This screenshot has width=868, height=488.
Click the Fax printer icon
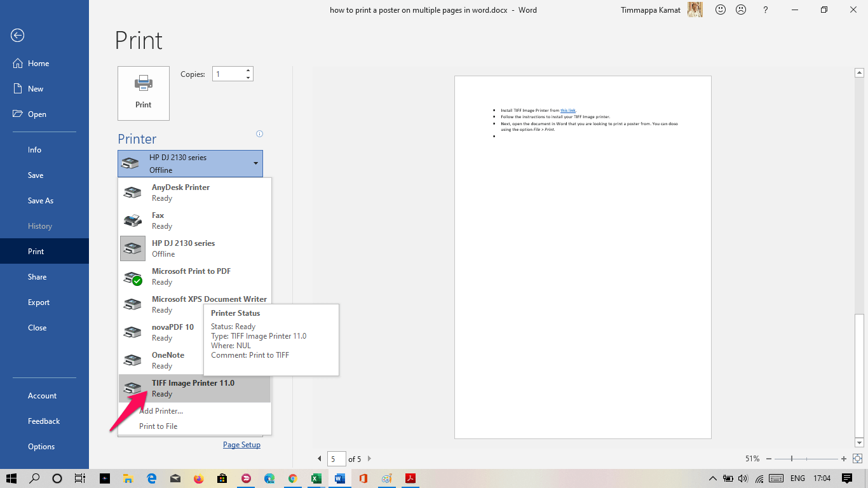click(x=133, y=220)
